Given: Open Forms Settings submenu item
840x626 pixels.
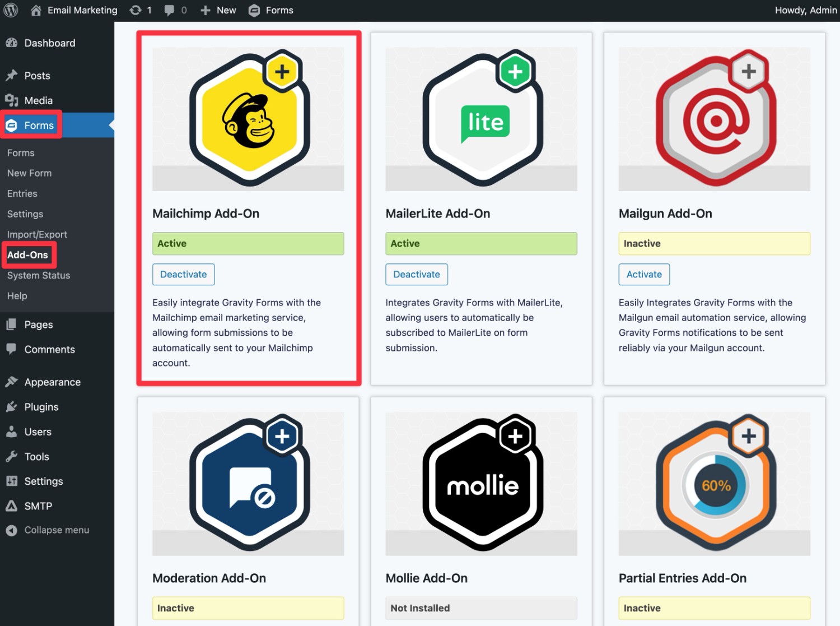Looking at the screenshot, I should pos(25,214).
